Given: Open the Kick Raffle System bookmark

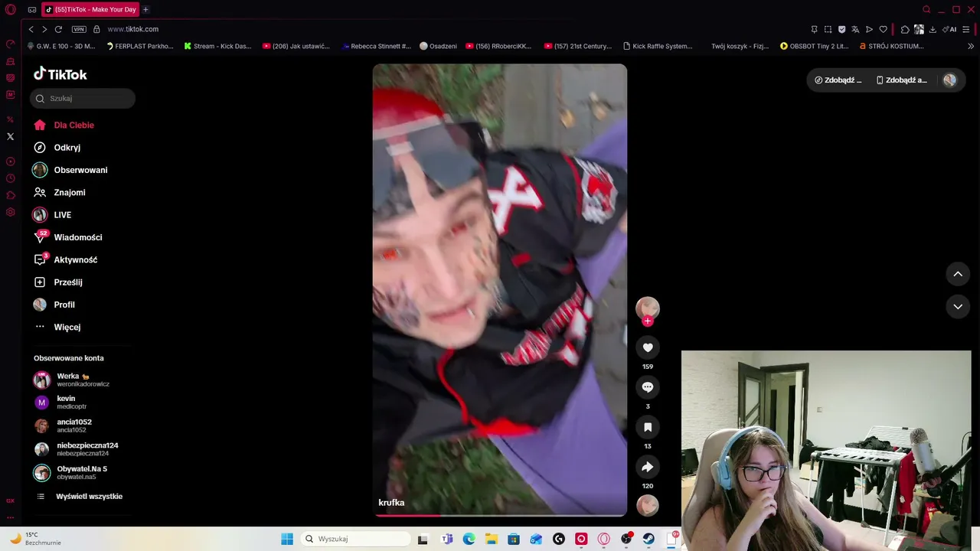Looking at the screenshot, I should 658,46.
